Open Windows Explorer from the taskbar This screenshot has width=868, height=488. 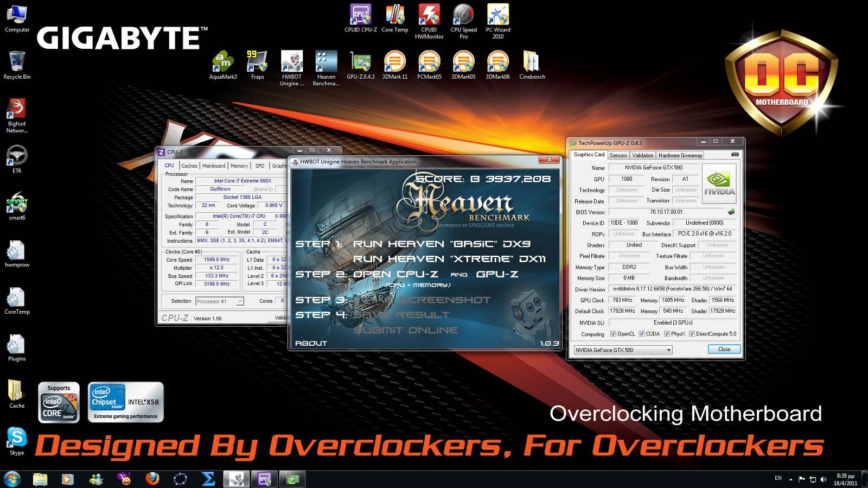[x=40, y=479]
